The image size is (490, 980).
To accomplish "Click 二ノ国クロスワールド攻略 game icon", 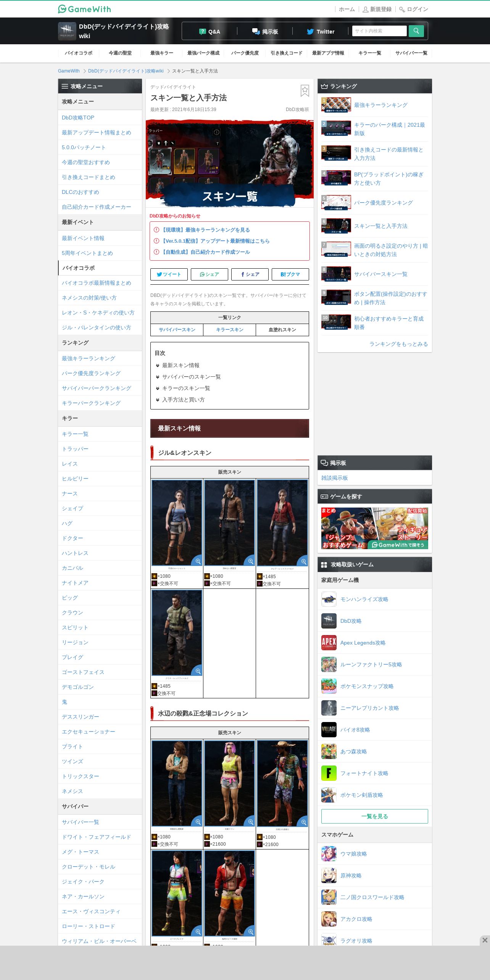I will (329, 897).
